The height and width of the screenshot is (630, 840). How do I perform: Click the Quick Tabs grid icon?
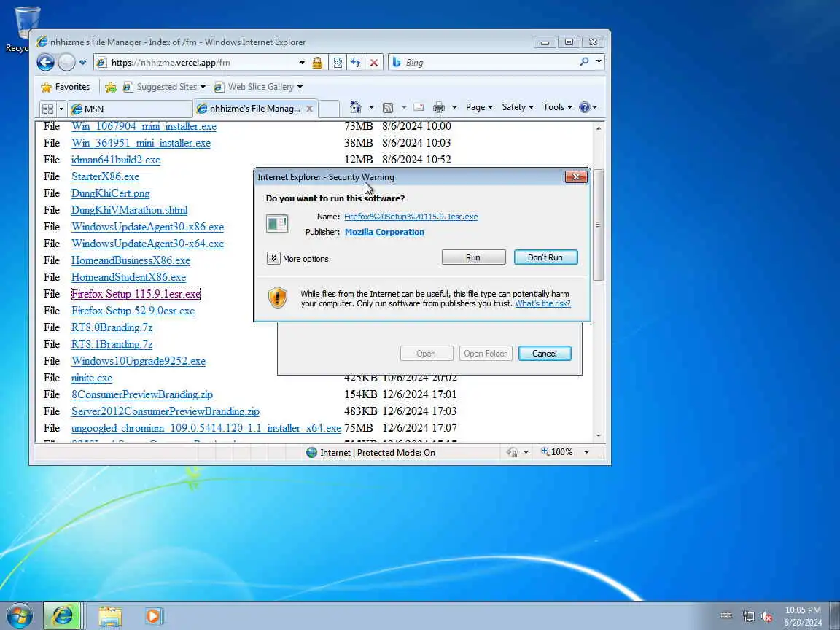[x=47, y=109]
